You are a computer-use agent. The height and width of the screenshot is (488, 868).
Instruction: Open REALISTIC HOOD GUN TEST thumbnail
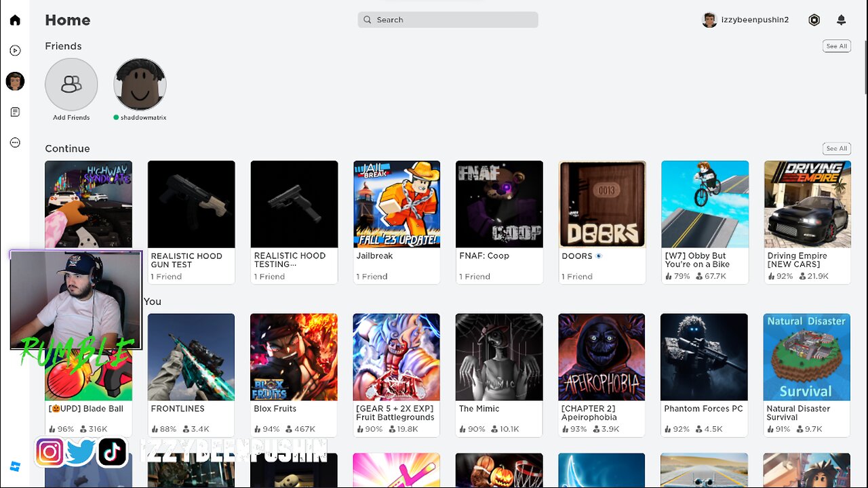191,204
